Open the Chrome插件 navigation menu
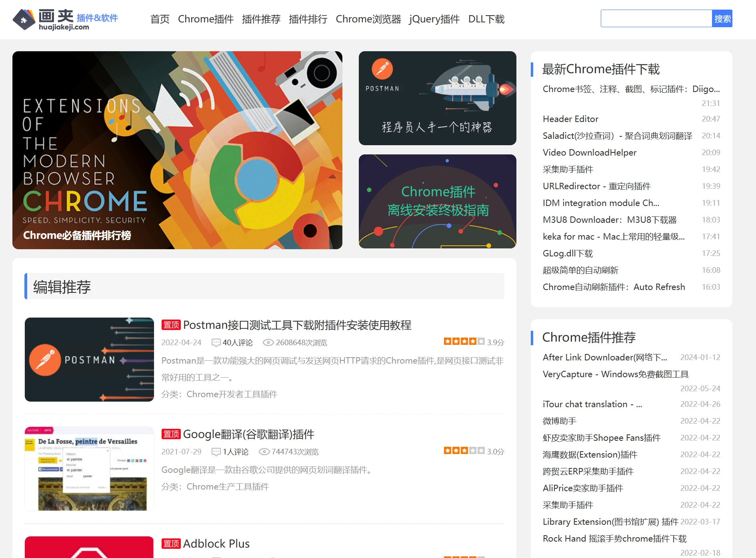Viewport: 756px width, 558px height. 206,19
